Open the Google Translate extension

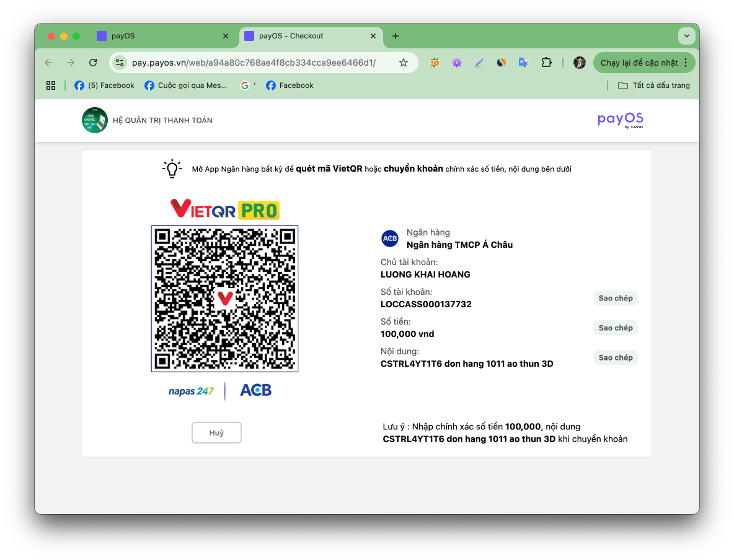[523, 63]
